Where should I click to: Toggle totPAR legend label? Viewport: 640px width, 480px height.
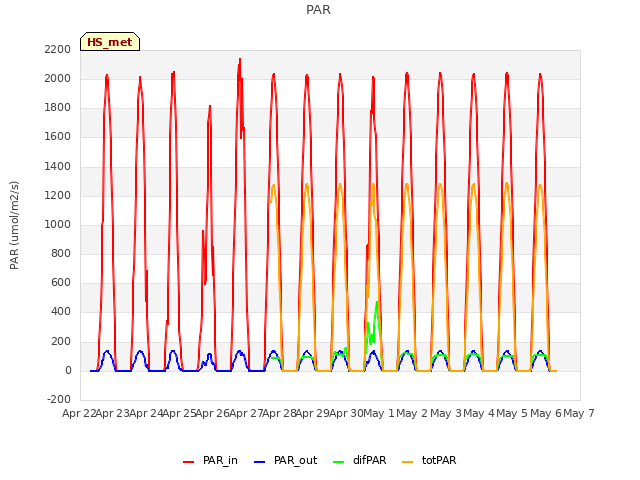coord(439,460)
